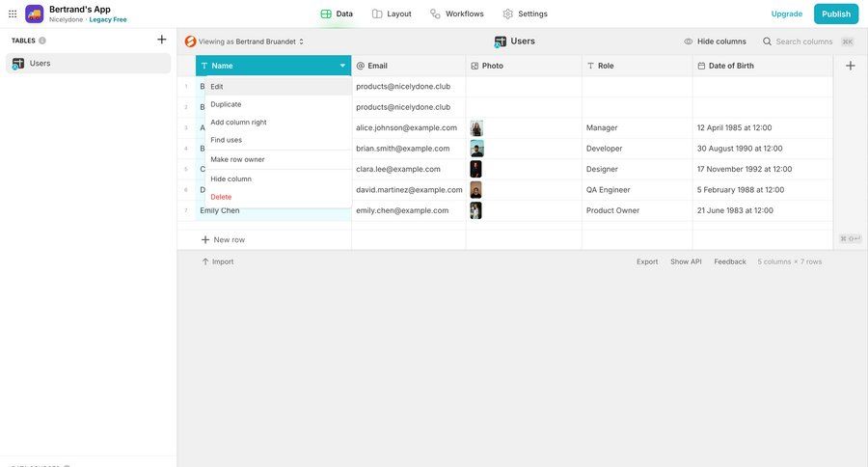Open Viewing as Bertrand Bruandet selector
Image resolution: width=868 pixels, height=467 pixels.
click(x=251, y=41)
